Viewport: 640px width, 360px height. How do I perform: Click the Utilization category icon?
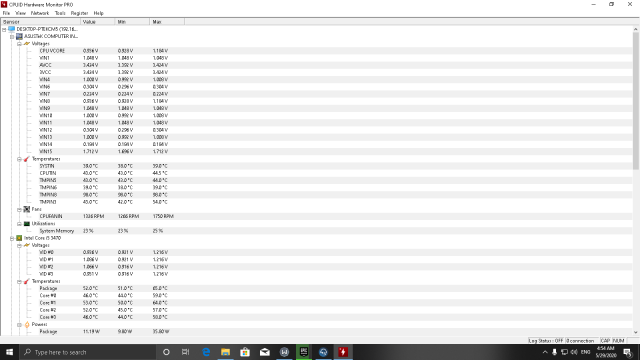pyautogui.click(x=27, y=224)
